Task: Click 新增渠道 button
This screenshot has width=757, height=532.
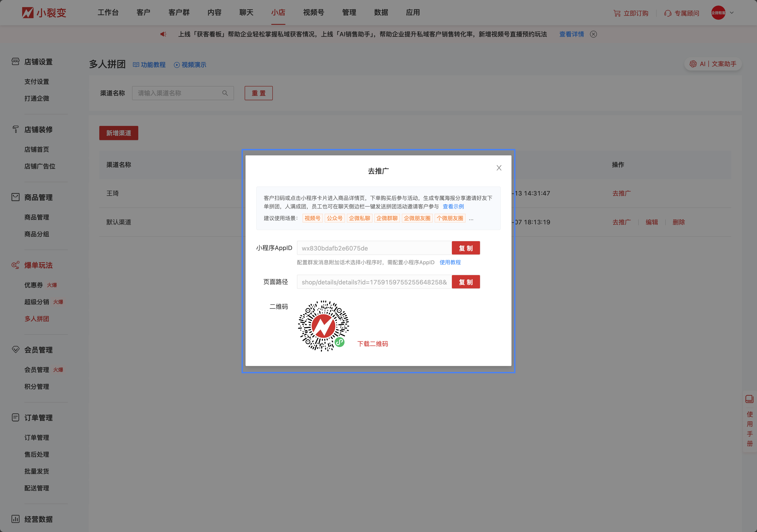Action: (x=119, y=133)
